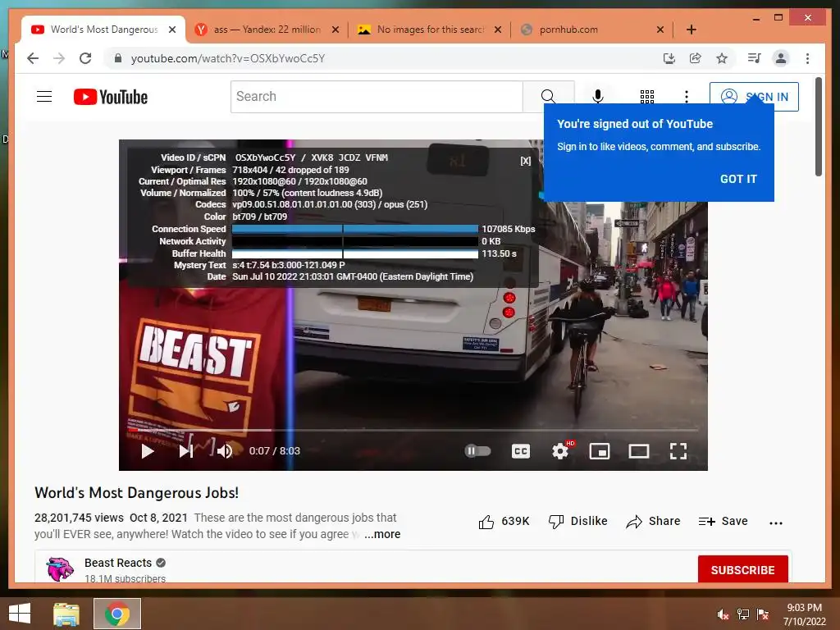Viewport: 840px width, 630px height.
Task: Click the page vertical scrollbar
Action: 818,127
